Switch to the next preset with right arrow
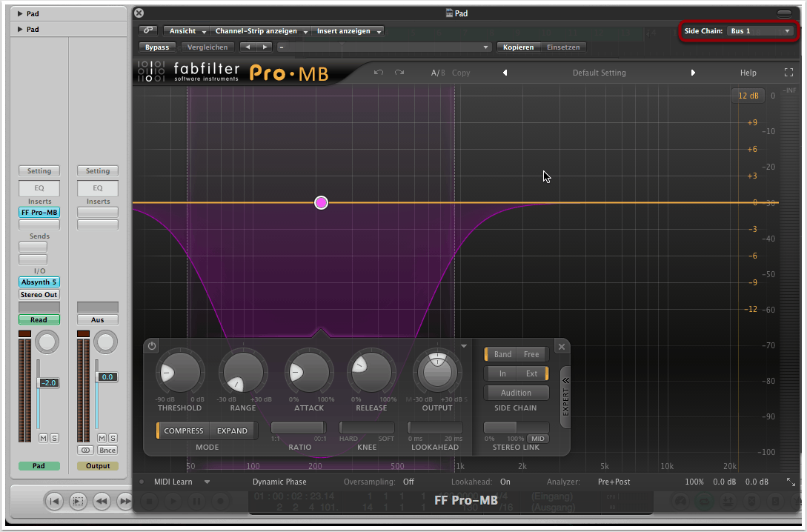Viewport: 807px width, 532px height. click(x=694, y=73)
